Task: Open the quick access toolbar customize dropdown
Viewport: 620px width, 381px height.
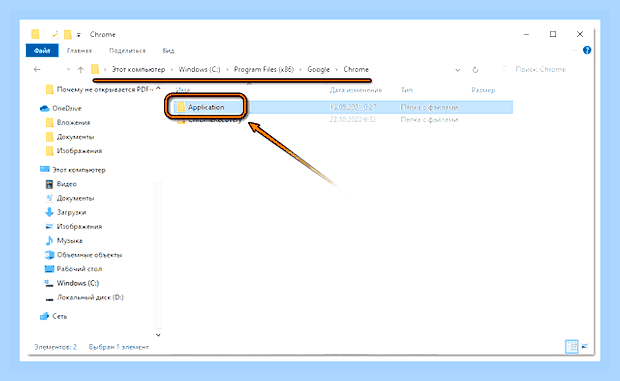Action: click(x=79, y=35)
